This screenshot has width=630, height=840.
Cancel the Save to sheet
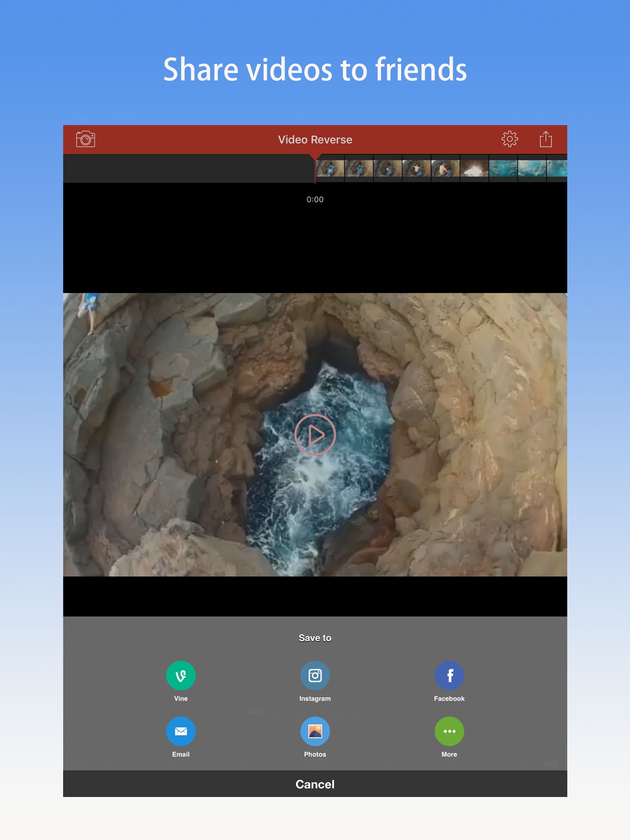pyautogui.click(x=315, y=784)
